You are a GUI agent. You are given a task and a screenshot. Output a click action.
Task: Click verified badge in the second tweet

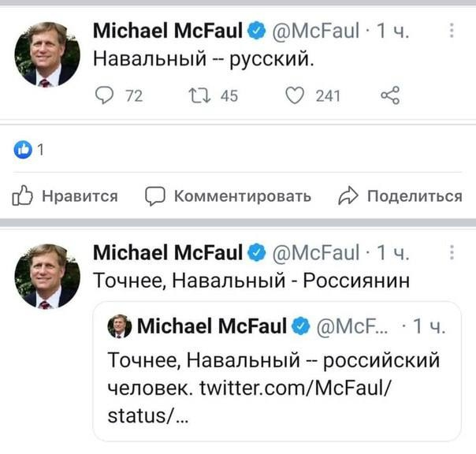coord(255,253)
